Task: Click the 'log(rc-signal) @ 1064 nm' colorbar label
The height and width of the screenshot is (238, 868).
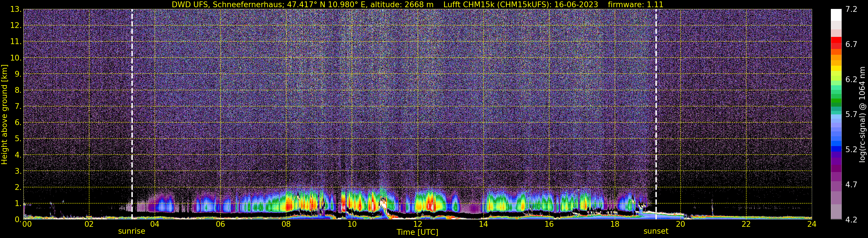Action: tap(862, 114)
